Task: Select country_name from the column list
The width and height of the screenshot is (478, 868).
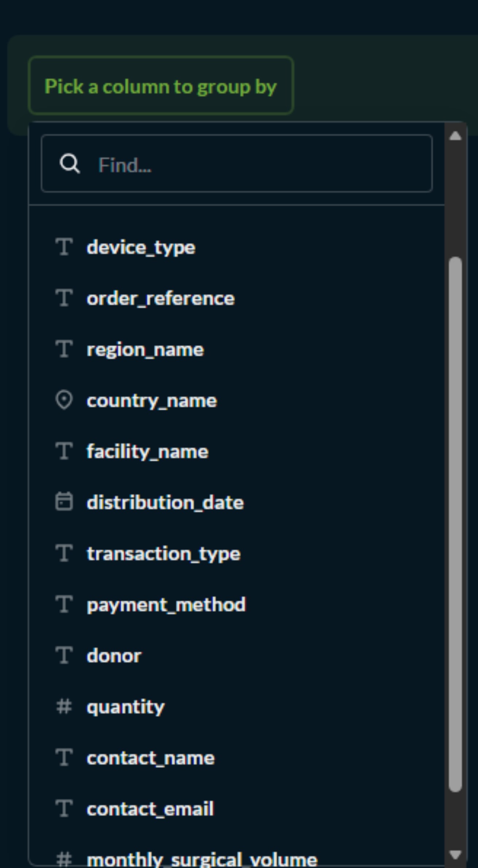Action: (x=152, y=400)
